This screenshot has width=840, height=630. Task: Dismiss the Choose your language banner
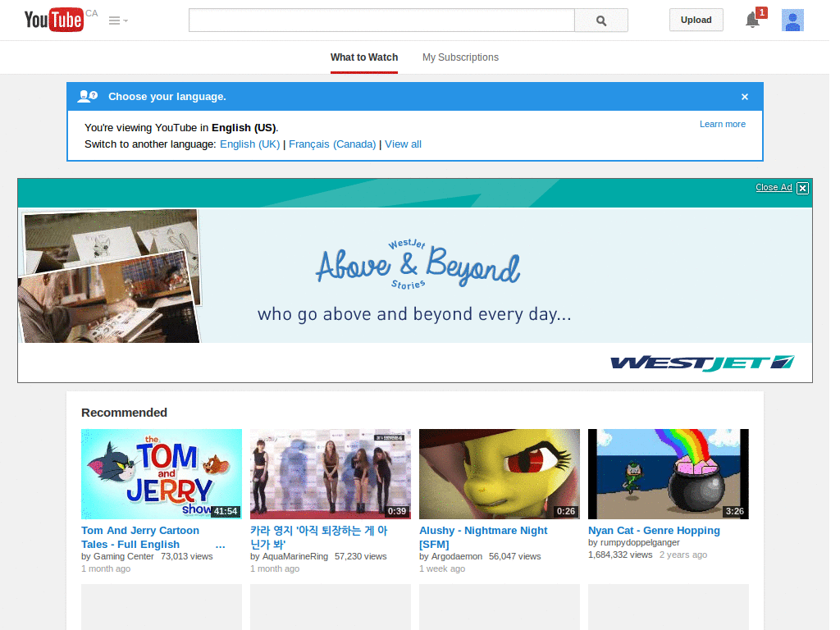pos(745,97)
